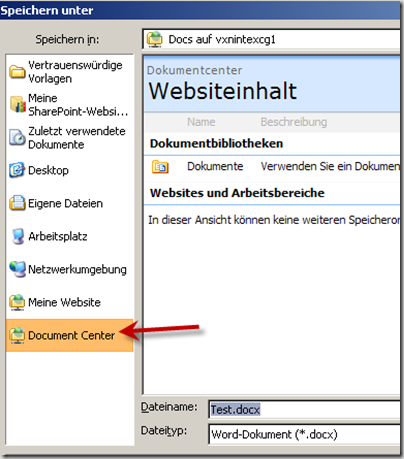The image size is (404, 459).
Task: Click the Dokumentbibliotheken section heading
Action: click(x=216, y=143)
